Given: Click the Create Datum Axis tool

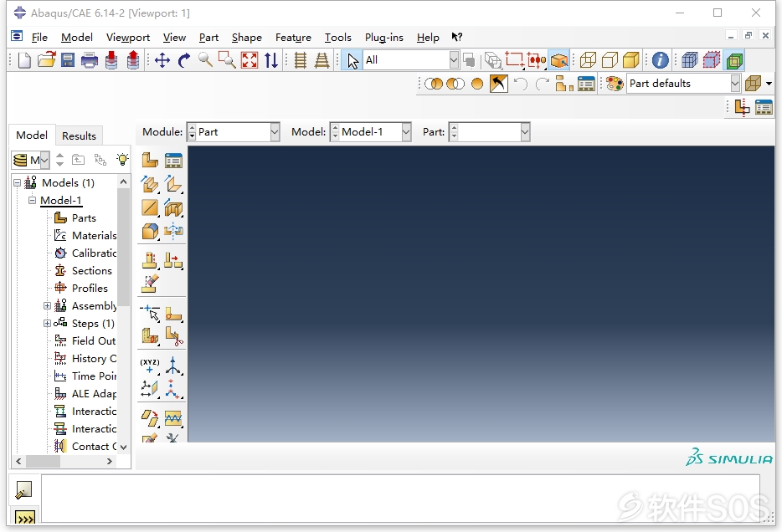Looking at the screenshot, I should pyautogui.click(x=173, y=366).
